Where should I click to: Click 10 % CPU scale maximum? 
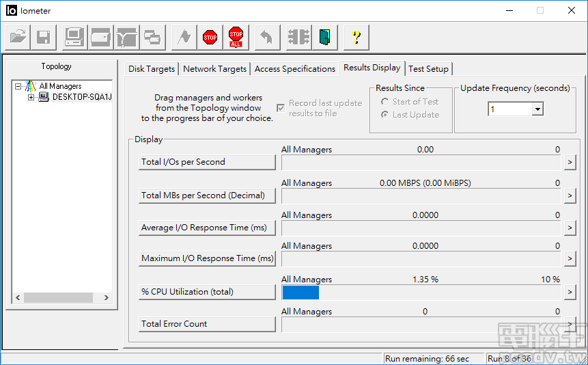[550, 280]
